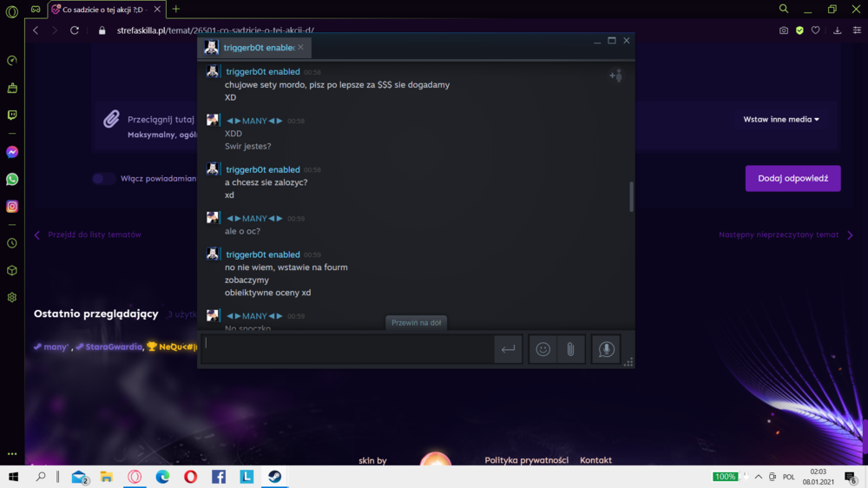Open the sidebar three-dots menu
Image resolution: width=868 pixels, height=488 pixels.
[11, 453]
